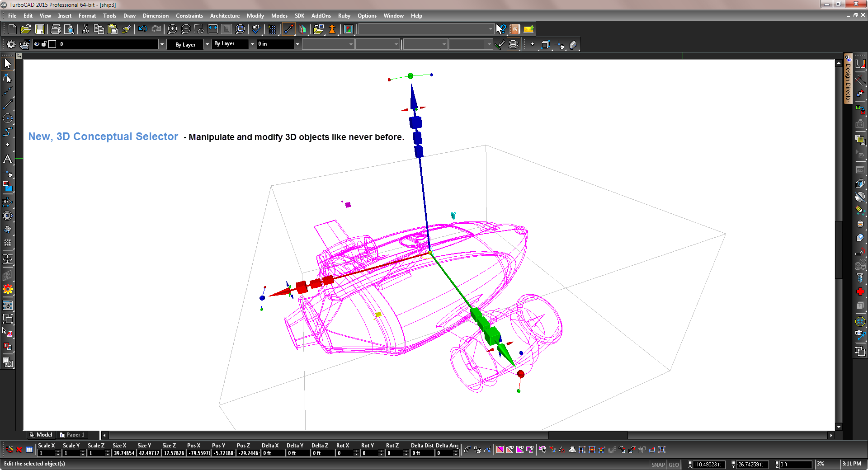
Task: Click the Zoom In magnifier icon
Action: tap(172, 29)
